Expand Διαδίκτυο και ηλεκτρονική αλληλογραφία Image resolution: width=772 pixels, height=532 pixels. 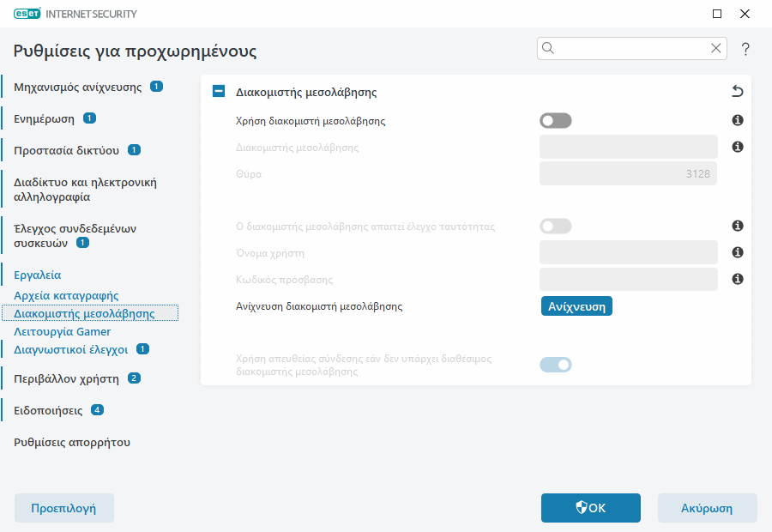pyautogui.click(x=86, y=190)
